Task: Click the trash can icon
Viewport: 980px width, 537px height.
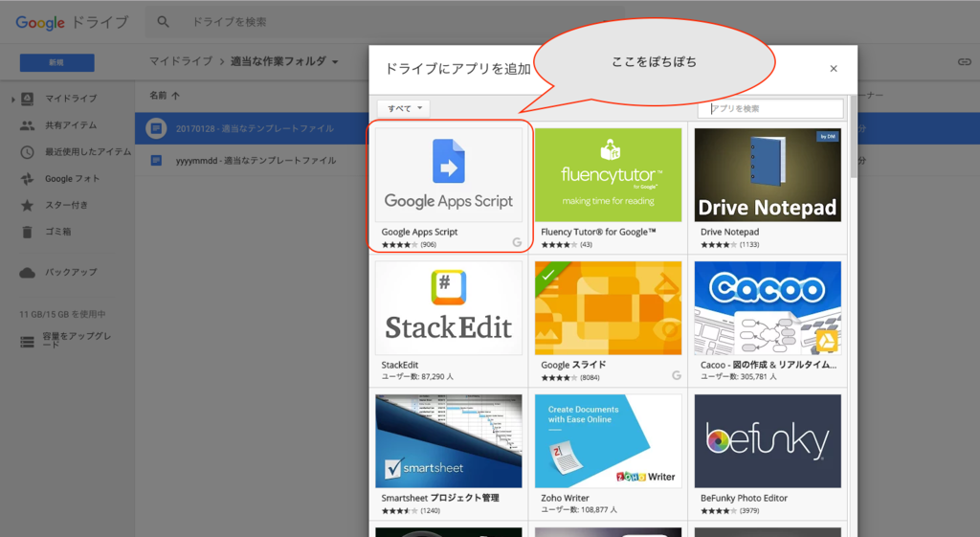Action: click(x=27, y=232)
